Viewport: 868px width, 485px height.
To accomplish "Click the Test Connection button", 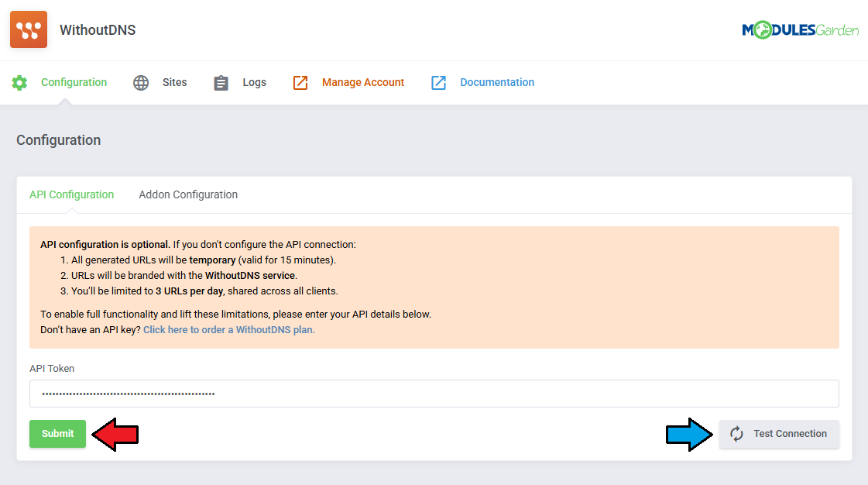I will tap(779, 434).
